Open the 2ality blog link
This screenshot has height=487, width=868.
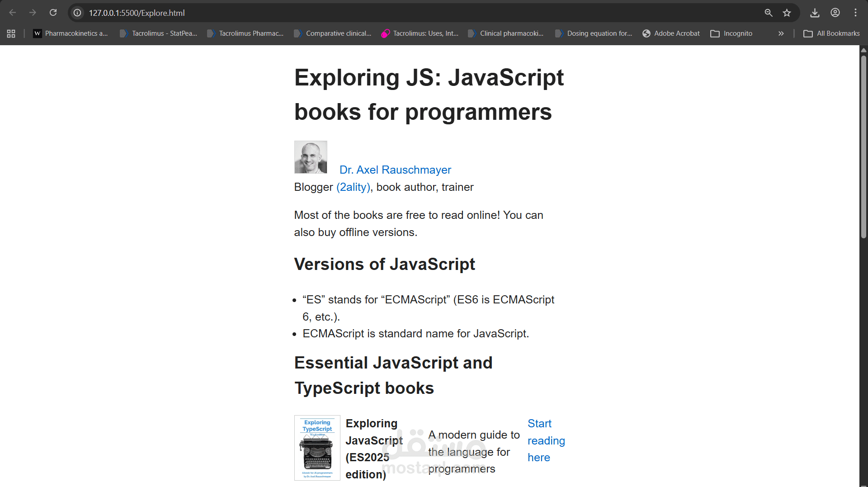pyautogui.click(x=353, y=187)
